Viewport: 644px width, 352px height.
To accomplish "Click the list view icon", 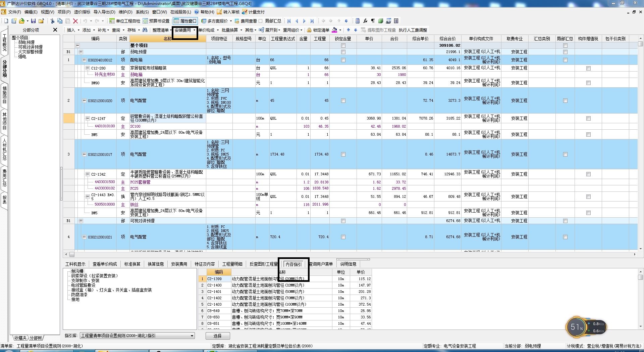I will tap(396, 21).
